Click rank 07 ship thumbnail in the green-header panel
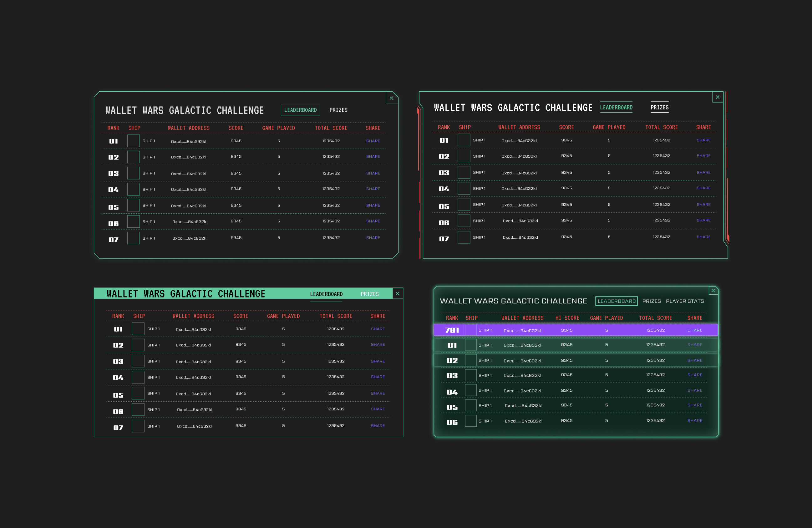 [138, 426]
